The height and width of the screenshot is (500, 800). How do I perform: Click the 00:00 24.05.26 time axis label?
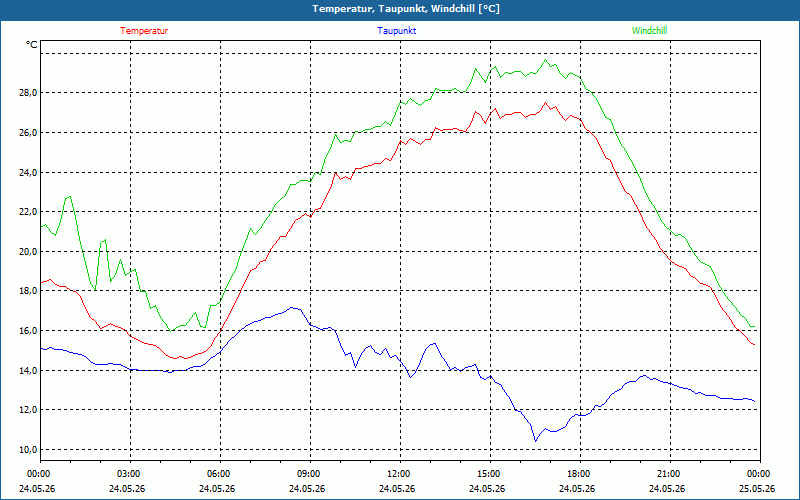[x=37, y=481]
